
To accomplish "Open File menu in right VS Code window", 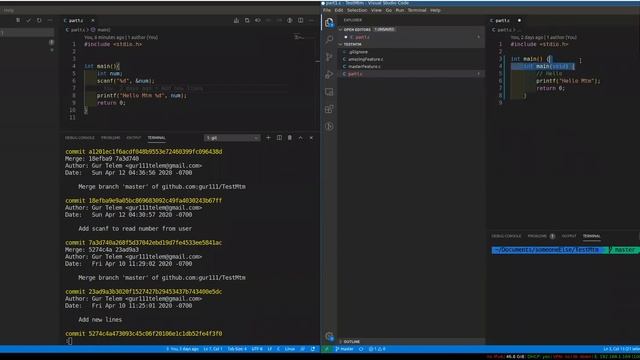I will [x=327, y=10].
